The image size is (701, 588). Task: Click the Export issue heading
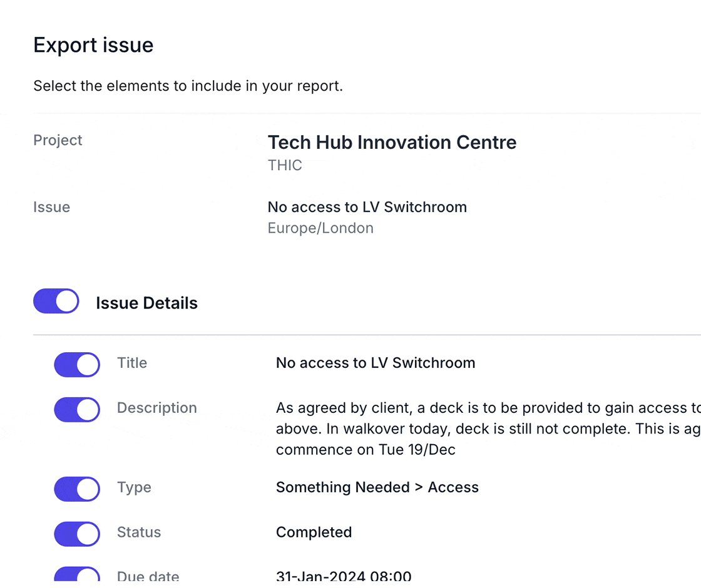click(93, 46)
